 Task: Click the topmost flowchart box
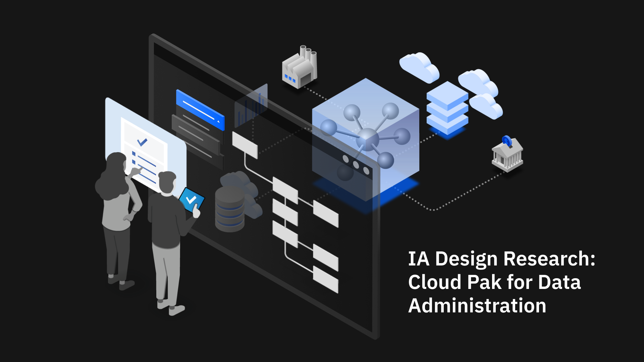[245, 145]
